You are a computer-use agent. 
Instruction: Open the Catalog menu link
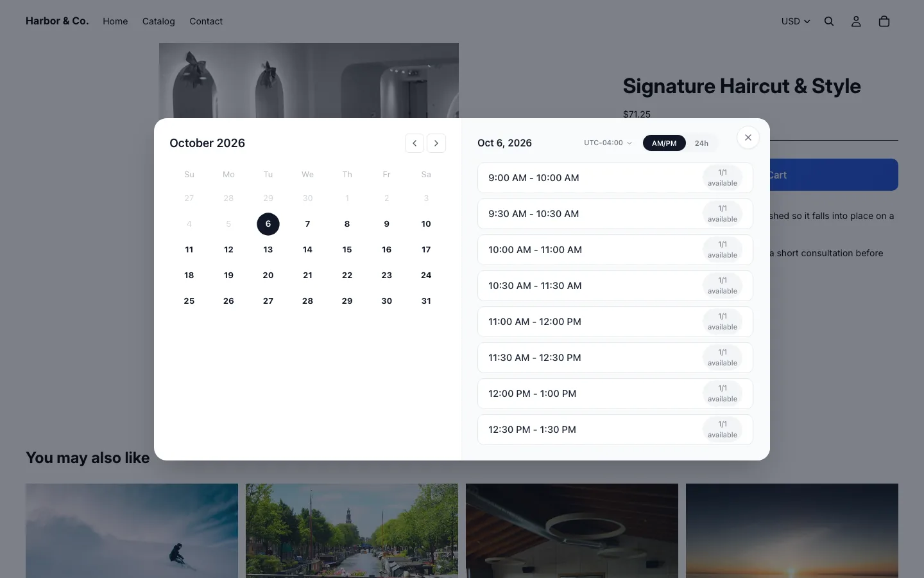[158, 21]
